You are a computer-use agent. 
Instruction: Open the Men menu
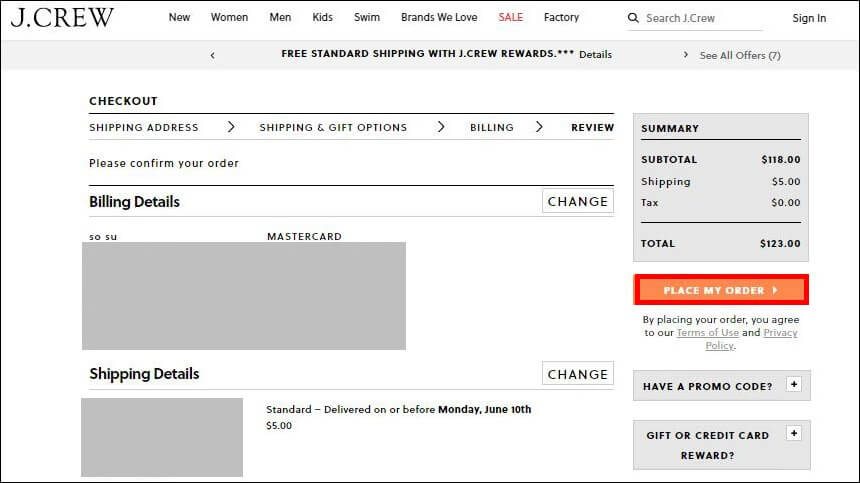coord(280,18)
